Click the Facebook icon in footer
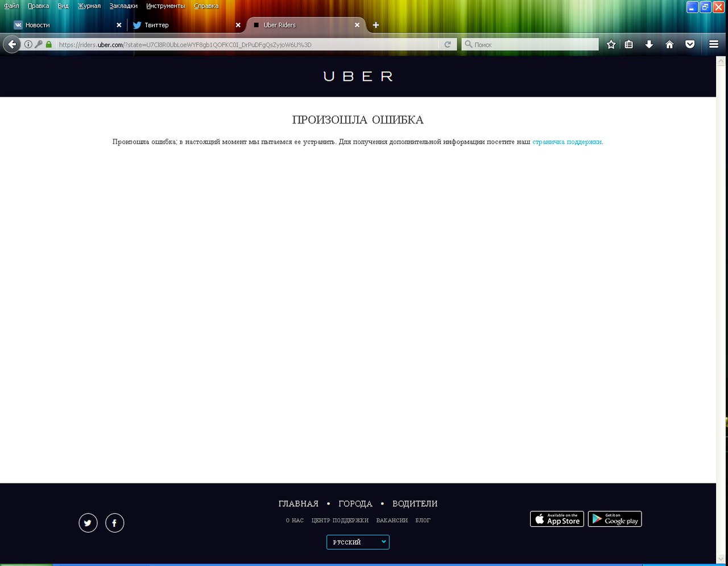728x566 pixels. (x=114, y=523)
